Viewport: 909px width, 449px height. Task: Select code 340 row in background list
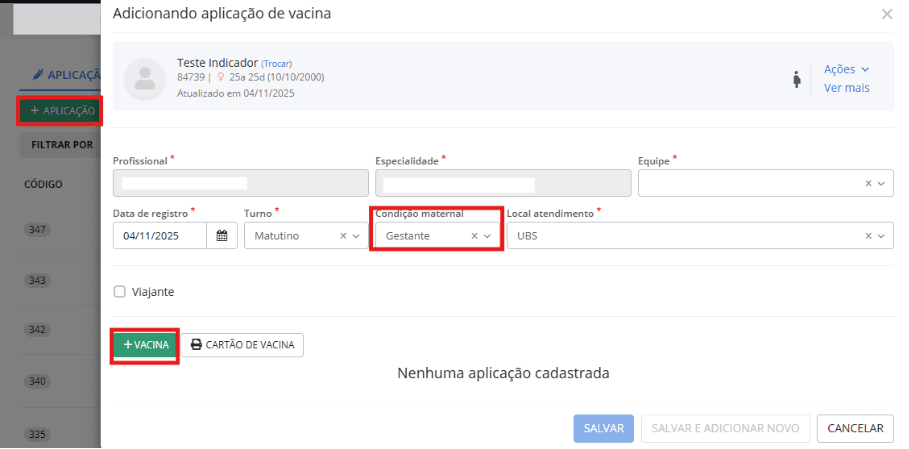pyautogui.click(x=37, y=382)
